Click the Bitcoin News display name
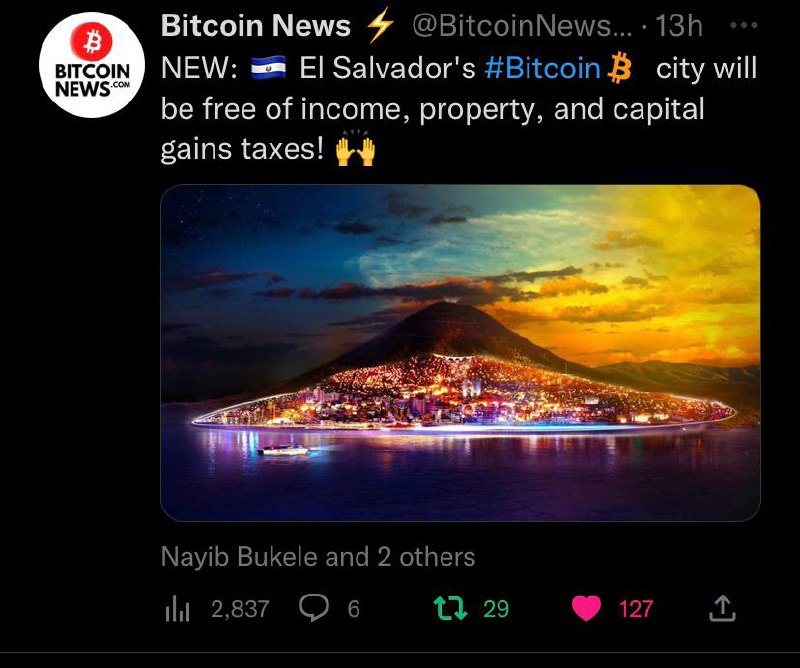The height and width of the screenshot is (668, 800). point(256,25)
